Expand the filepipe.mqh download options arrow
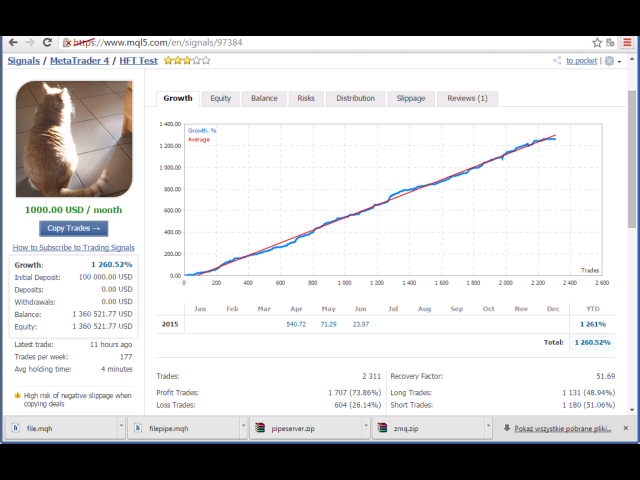 pos(243,428)
